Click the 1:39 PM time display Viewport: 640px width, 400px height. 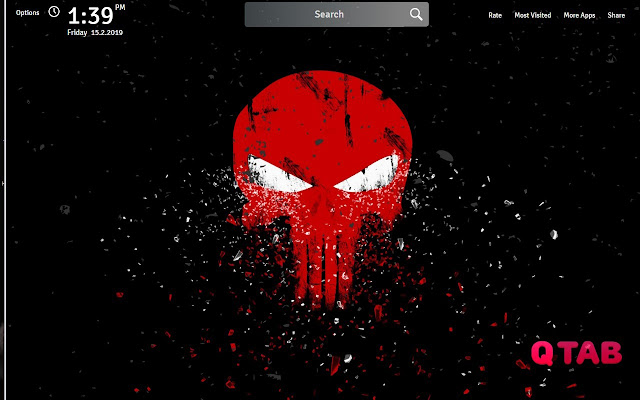coord(96,15)
